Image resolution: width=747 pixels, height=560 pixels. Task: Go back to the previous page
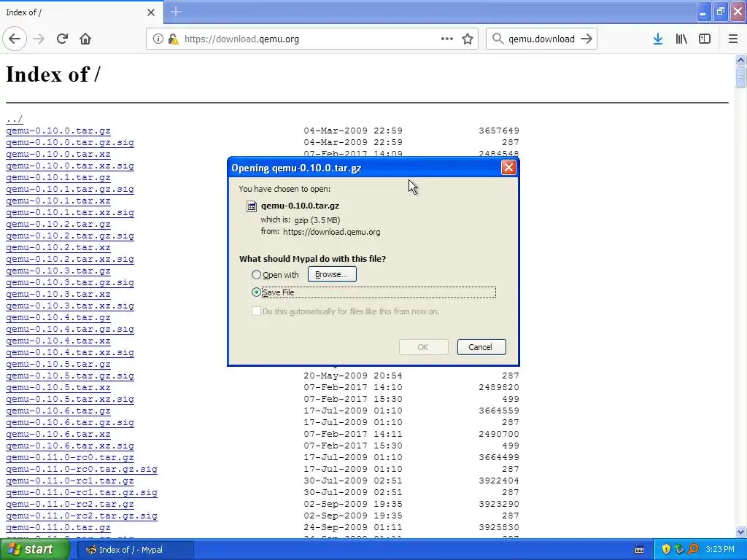click(x=15, y=39)
